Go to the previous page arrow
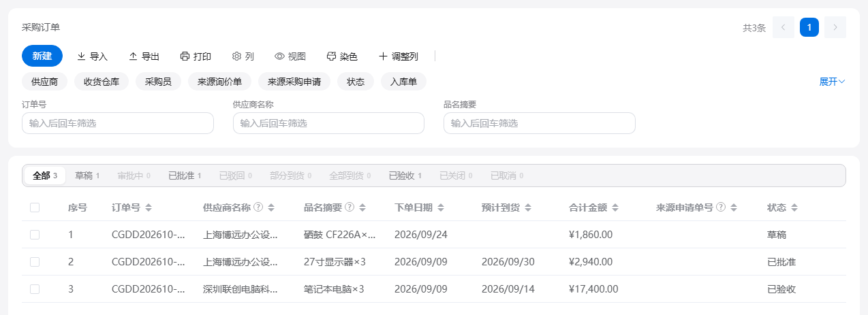The width and height of the screenshot is (868, 315). tap(784, 27)
